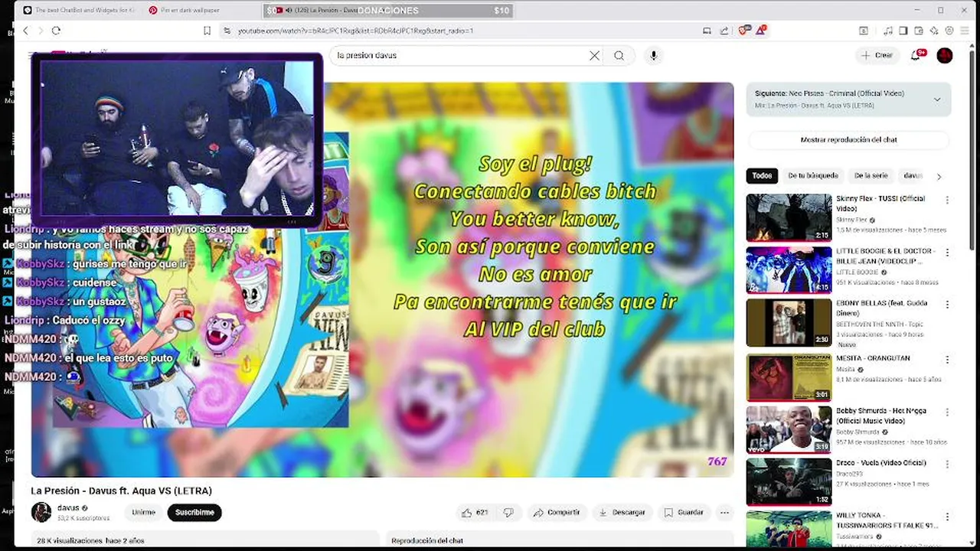Click the Unirme join button
The image size is (980, 551).
143,513
